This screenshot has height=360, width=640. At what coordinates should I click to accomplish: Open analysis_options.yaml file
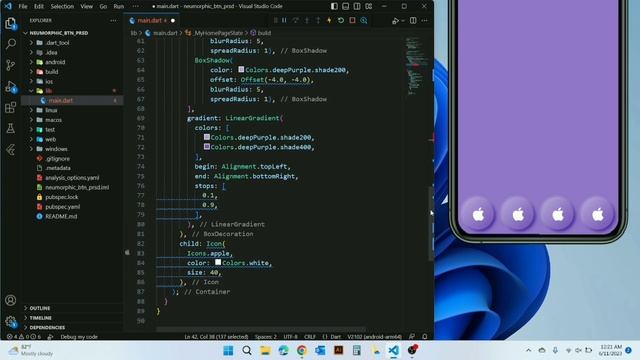[x=72, y=178]
